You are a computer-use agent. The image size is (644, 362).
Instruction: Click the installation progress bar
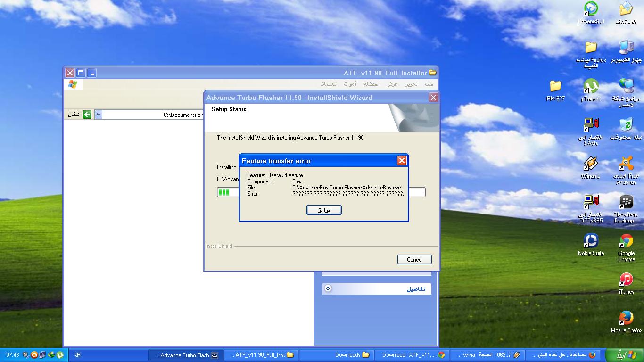pyautogui.click(x=321, y=192)
